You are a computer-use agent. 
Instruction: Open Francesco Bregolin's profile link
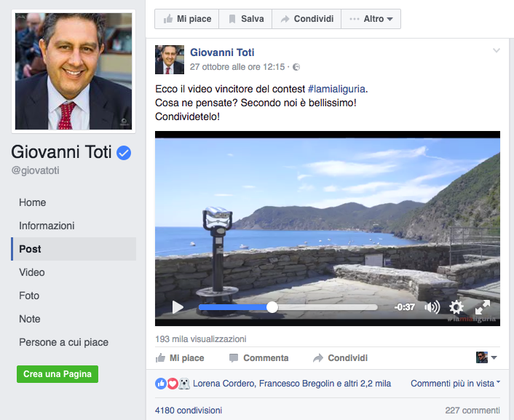[x=296, y=384]
